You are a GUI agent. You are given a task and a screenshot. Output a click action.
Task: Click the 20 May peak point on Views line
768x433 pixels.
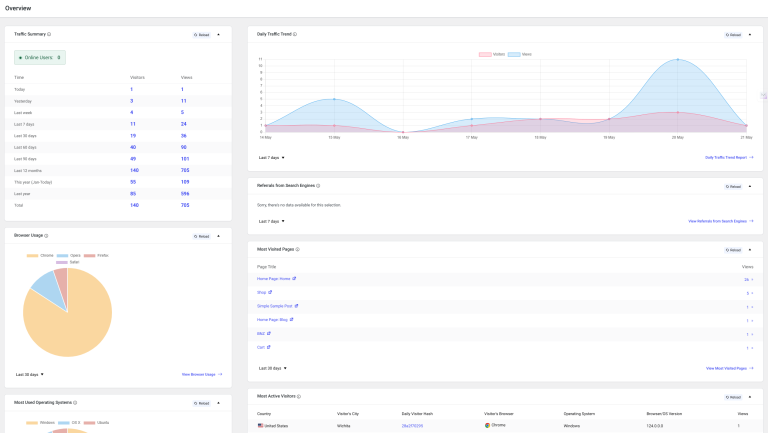click(x=678, y=59)
